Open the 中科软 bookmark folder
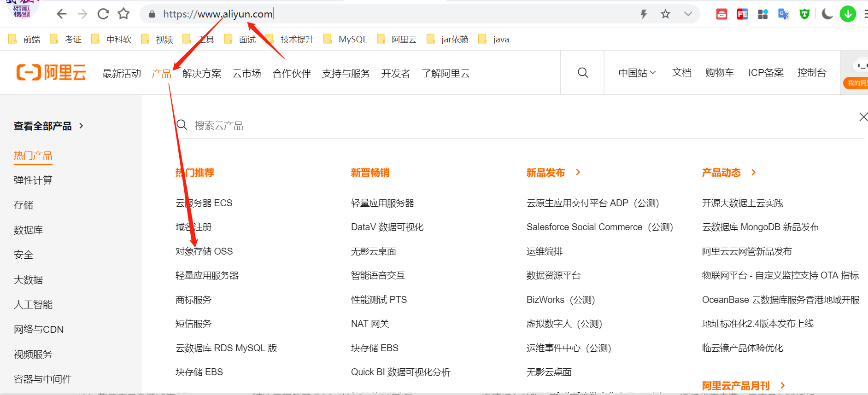Viewport: 868px width, 395px height. pos(111,39)
